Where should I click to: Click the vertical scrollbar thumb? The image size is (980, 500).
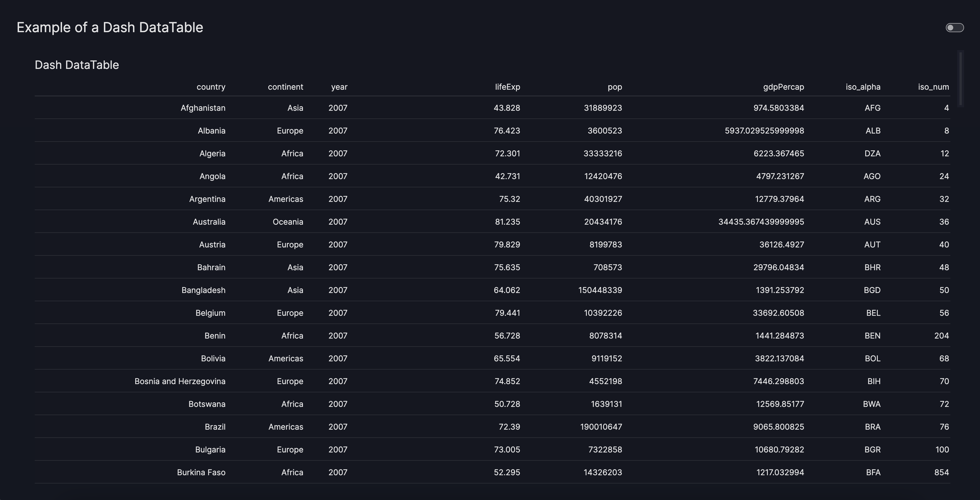[960, 78]
